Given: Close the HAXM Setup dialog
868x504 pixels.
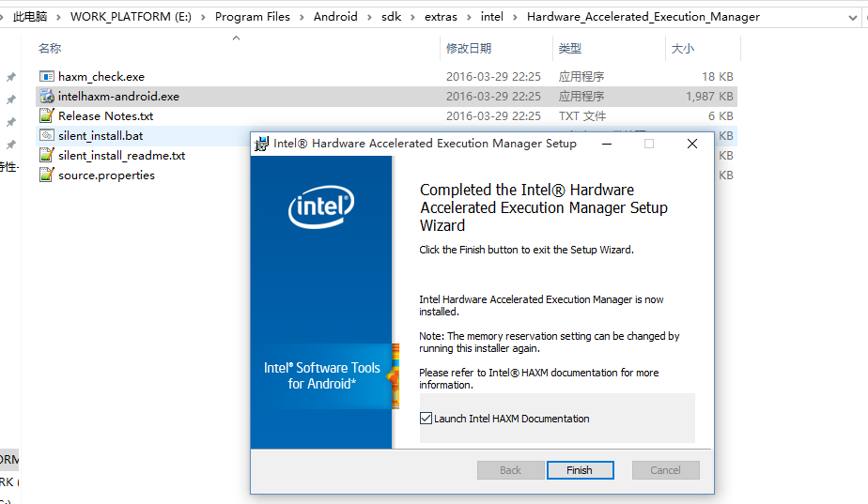Looking at the screenshot, I should [691, 144].
